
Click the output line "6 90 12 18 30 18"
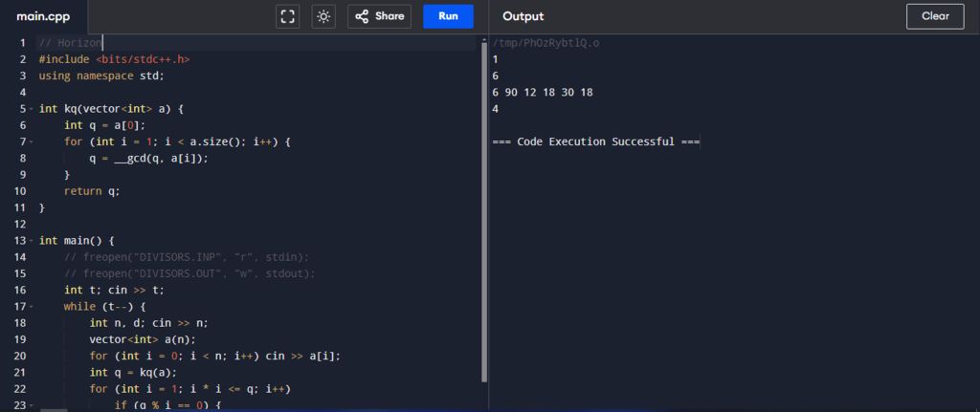click(543, 93)
